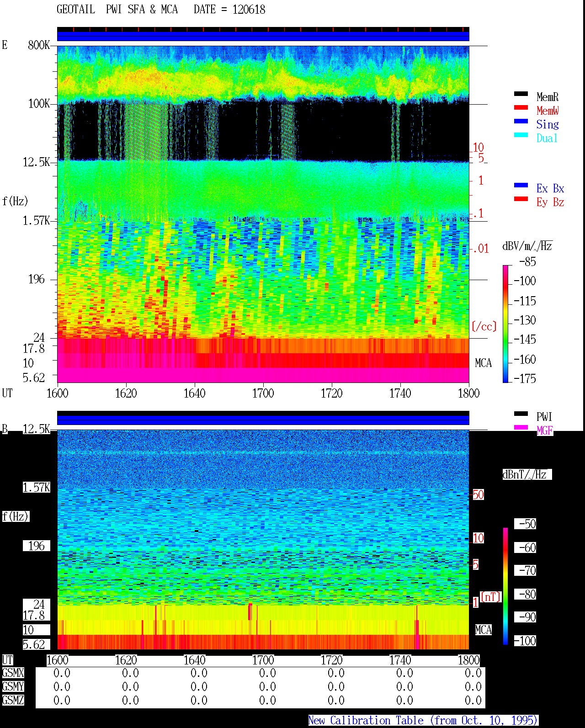Click the cyan Dual legend swatch
Image resolution: width=585 pixels, height=728 pixels.
pyautogui.click(x=521, y=135)
